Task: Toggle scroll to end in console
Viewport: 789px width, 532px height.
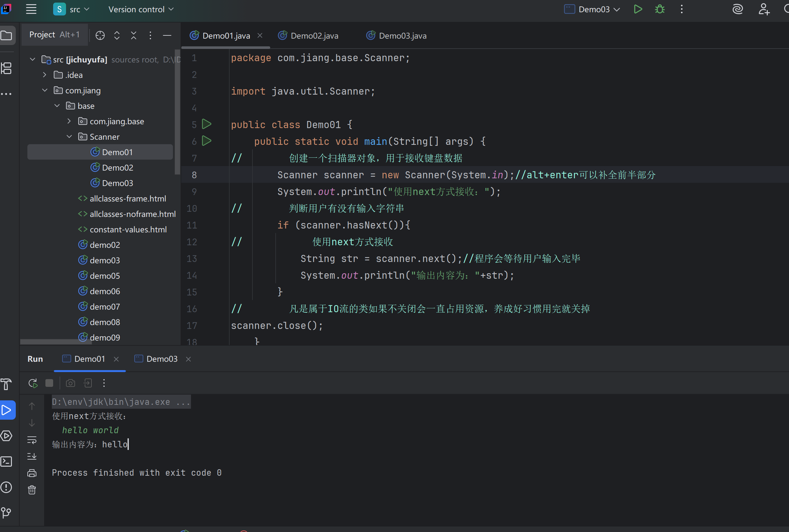Action: (x=32, y=456)
